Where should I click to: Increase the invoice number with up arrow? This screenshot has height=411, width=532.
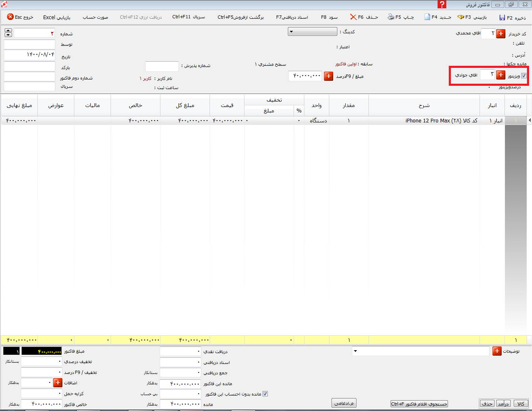point(8,30)
